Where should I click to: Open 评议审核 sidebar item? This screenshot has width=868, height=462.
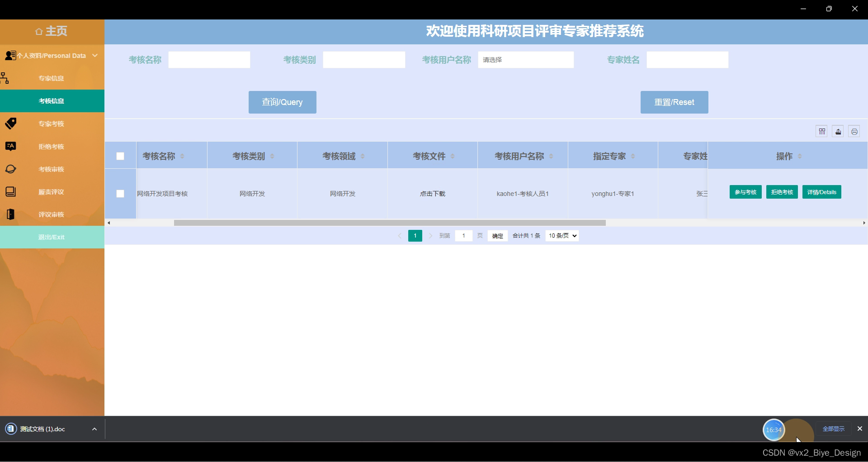point(51,214)
